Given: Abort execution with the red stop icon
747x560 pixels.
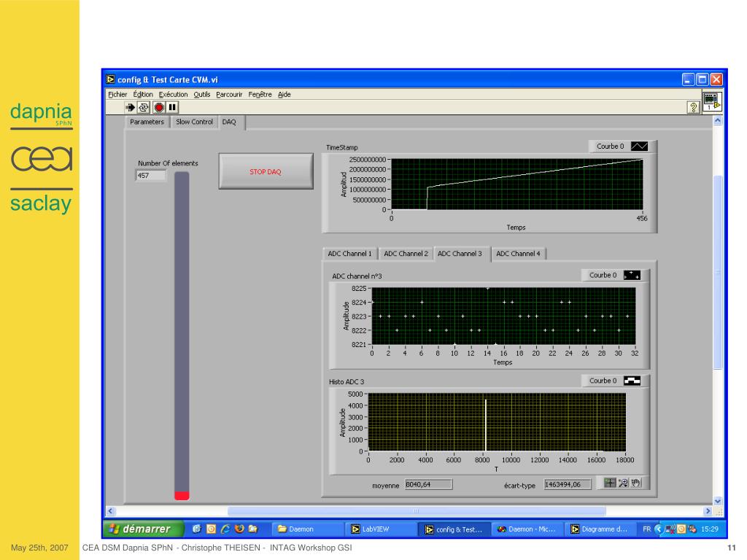Looking at the screenshot, I should (x=158, y=108).
